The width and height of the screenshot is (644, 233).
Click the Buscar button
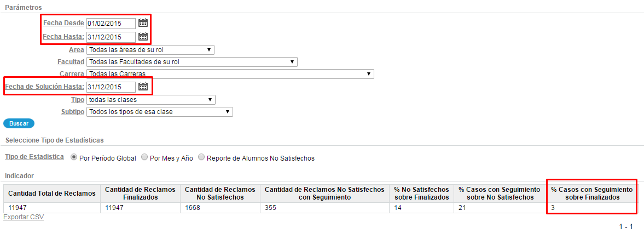tap(19, 123)
